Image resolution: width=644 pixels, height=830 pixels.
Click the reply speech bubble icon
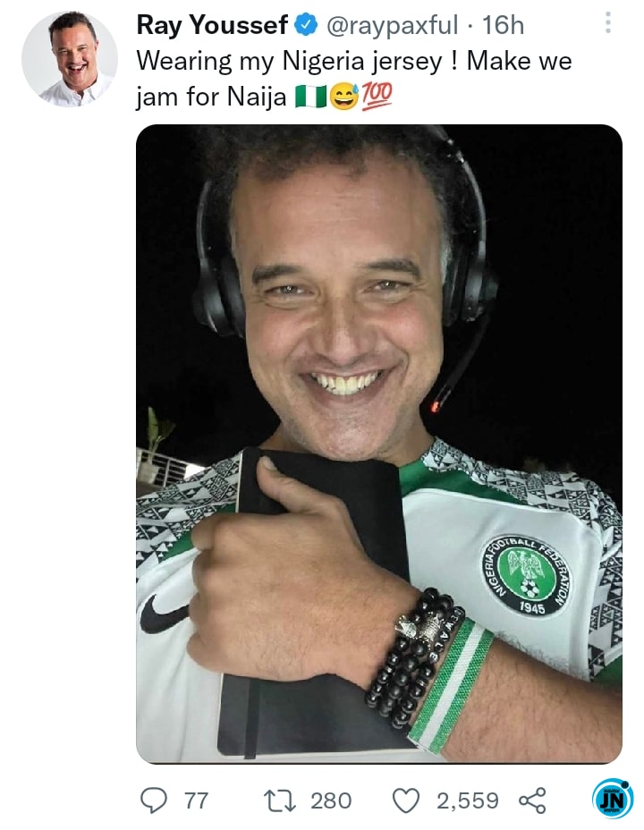(x=154, y=800)
